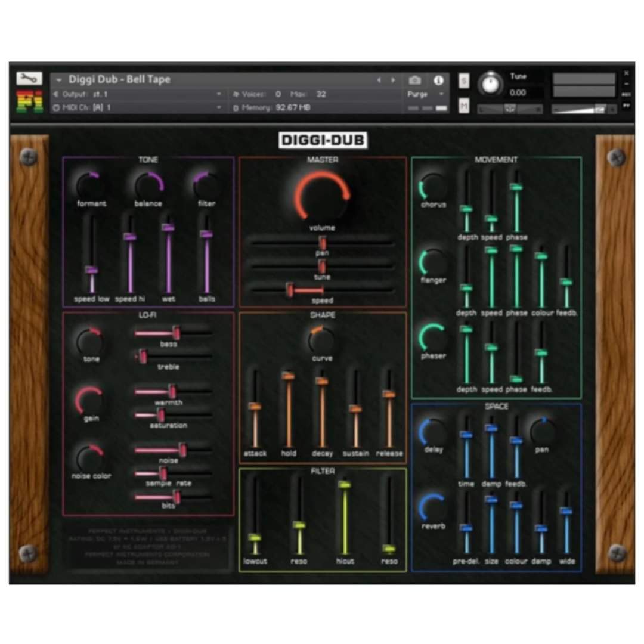644x644 pixels.
Task: Click the memory usage icon in the header
Action: pyautogui.click(x=237, y=108)
